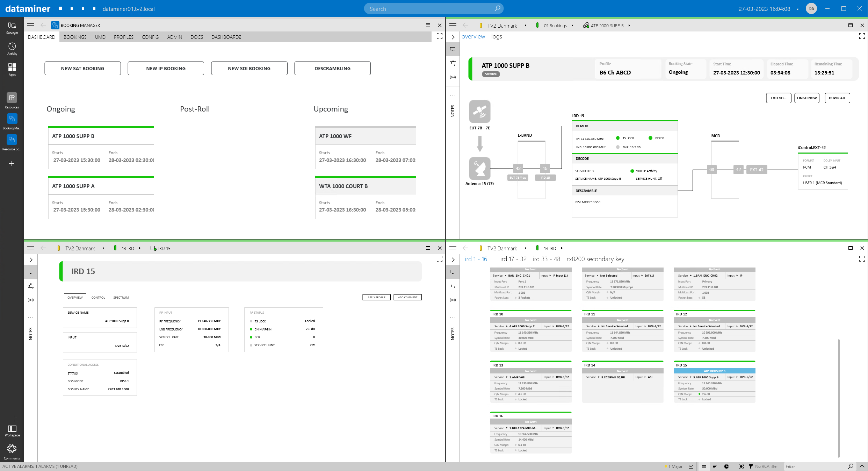
Task: Click the vertical scrollbar in the IRD list pane
Action: pos(839,398)
